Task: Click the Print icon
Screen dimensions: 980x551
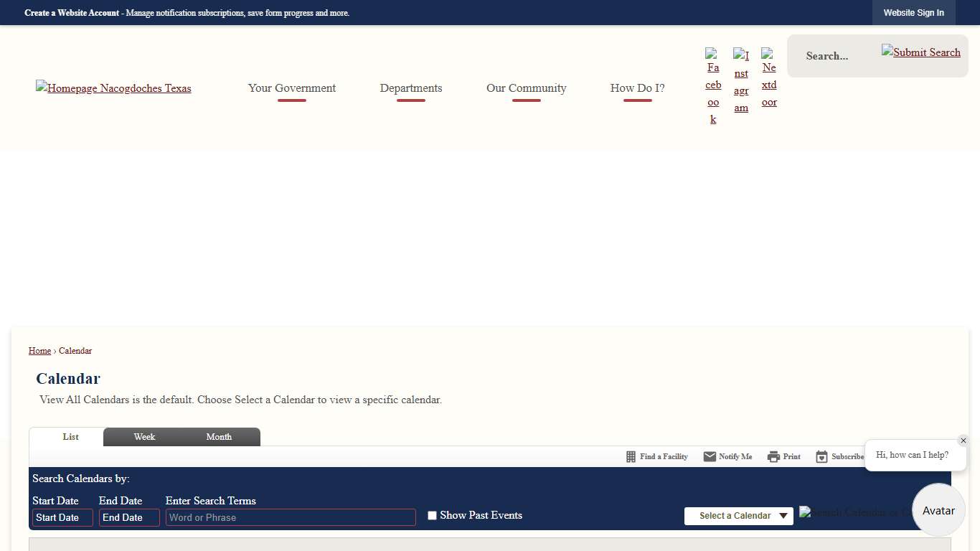Action: (x=783, y=457)
